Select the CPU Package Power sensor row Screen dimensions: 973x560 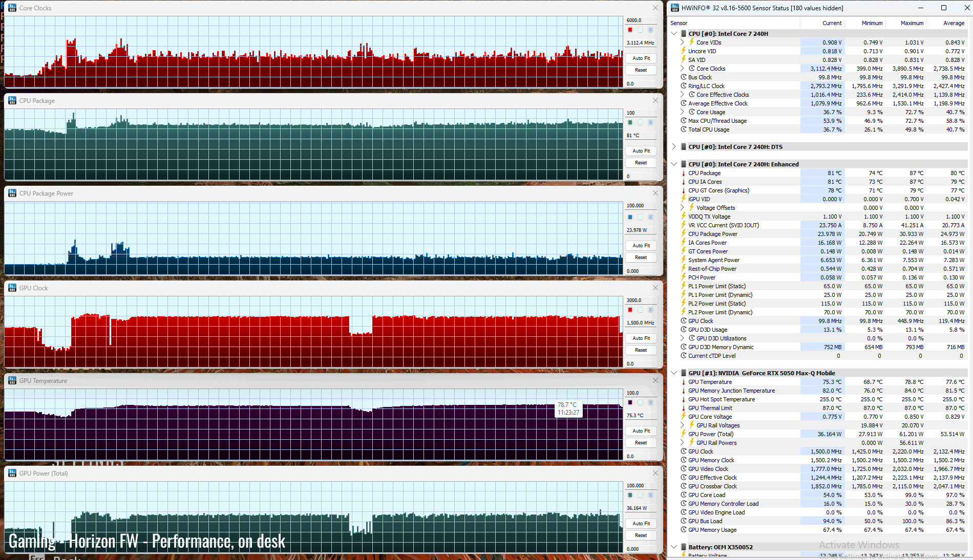[x=822, y=234]
